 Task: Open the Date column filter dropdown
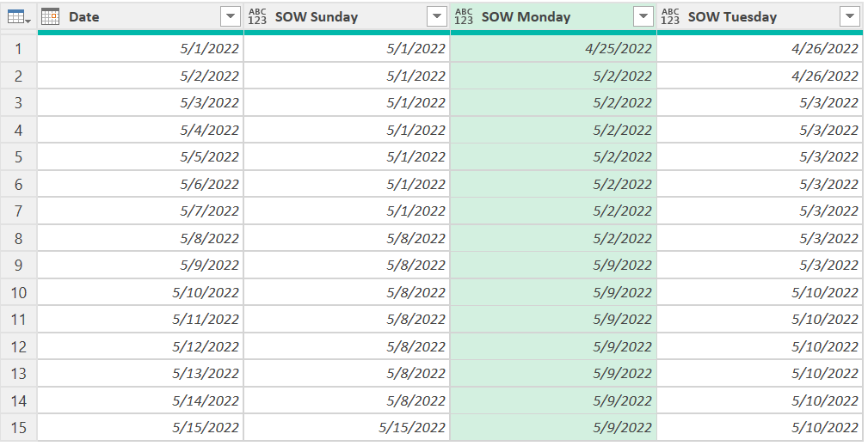pos(231,16)
